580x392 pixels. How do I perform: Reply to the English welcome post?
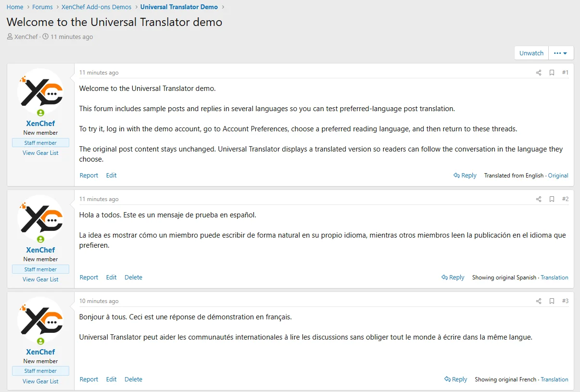click(x=465, y=176)
